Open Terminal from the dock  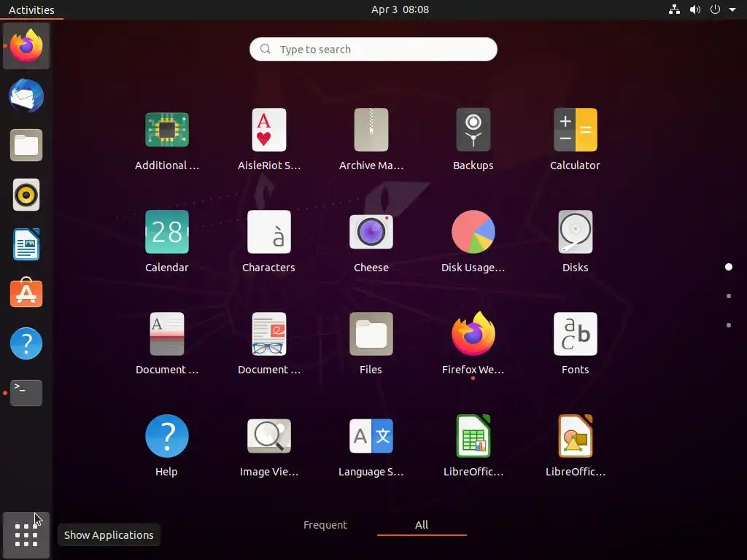click(x=26, y=393)
